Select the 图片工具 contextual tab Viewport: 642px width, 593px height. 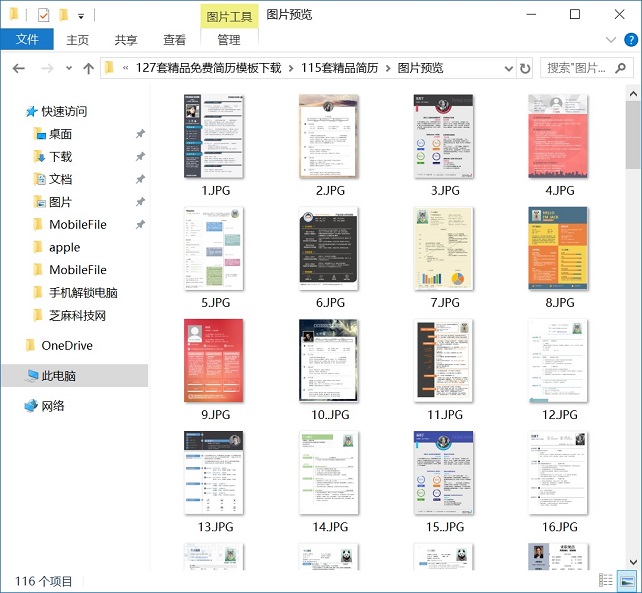(x=229, y=16)
